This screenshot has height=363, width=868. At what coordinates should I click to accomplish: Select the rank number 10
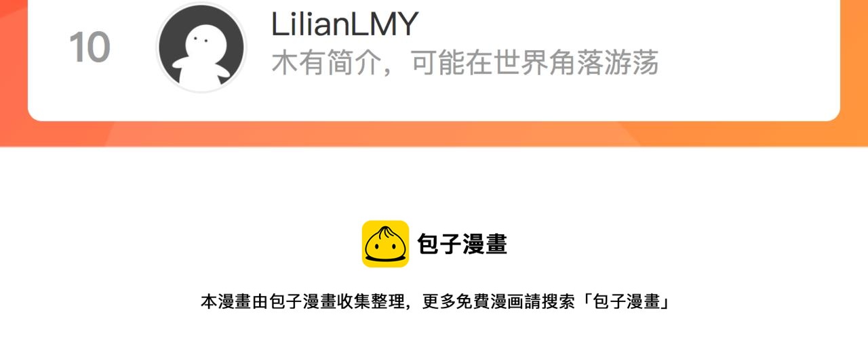(x=90, y=47)
